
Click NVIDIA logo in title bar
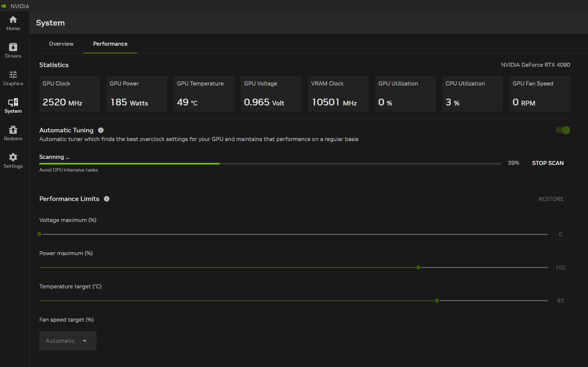(4, 6)
